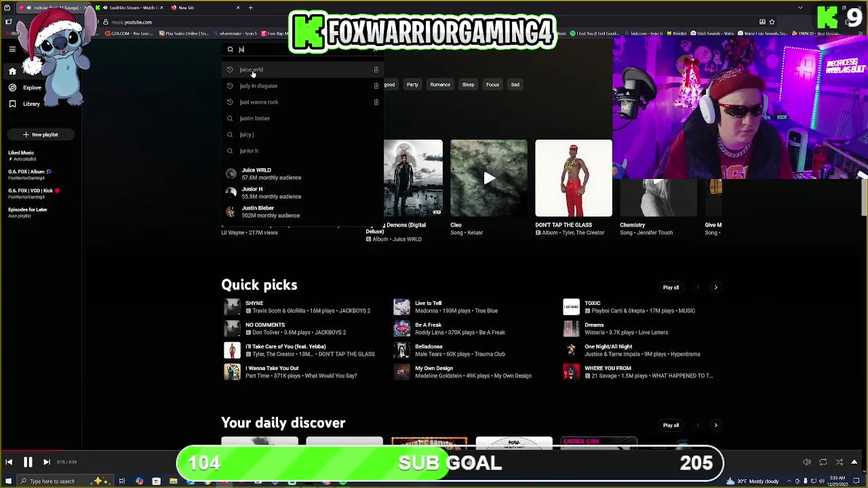This screenshot has width=868, height=488.
Task: Open the DON'T TAP THE GLASS album cover
Action: click(x=574, y=178)
